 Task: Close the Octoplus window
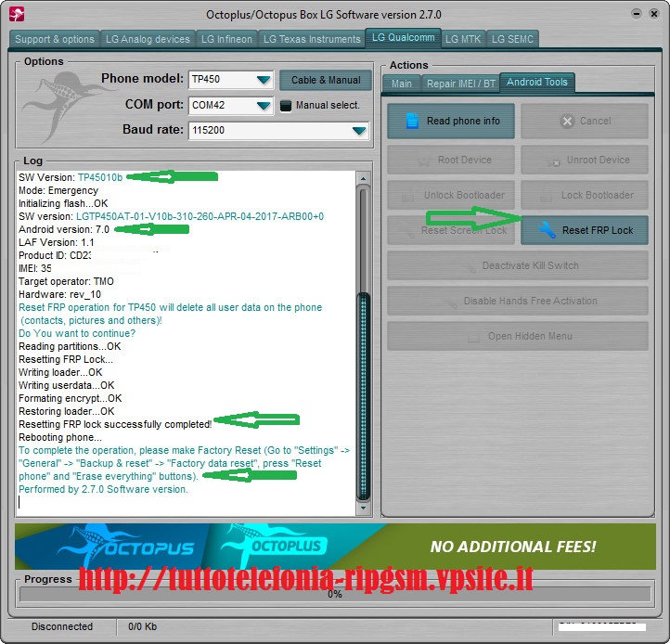[654, 14]
